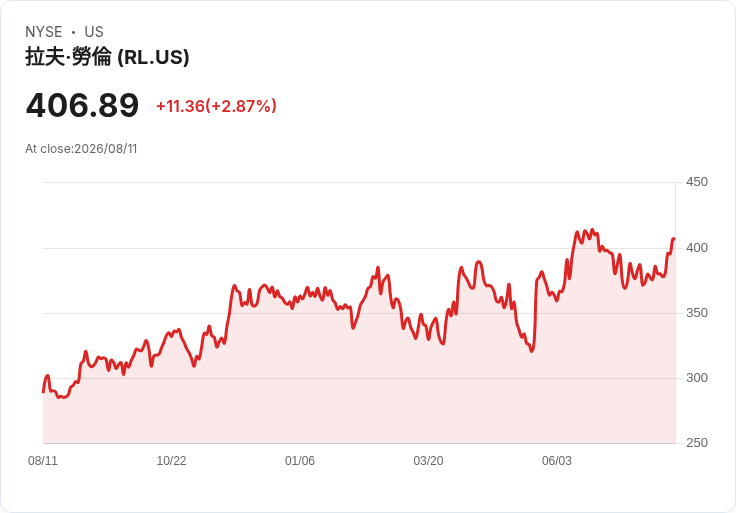Click the 450 price axis label

tap(697, 182)
